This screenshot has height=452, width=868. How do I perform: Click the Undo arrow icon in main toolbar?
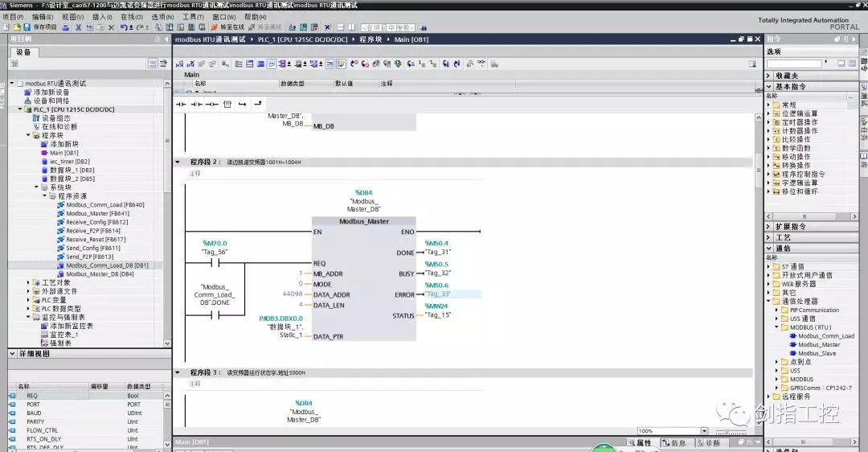point(123,27)
